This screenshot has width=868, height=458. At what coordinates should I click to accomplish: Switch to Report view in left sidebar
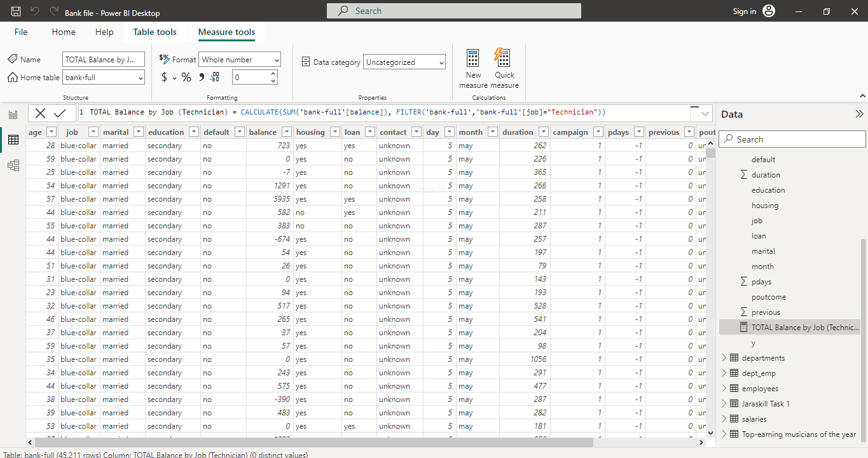pyautogui.click(x=13, y=114)
